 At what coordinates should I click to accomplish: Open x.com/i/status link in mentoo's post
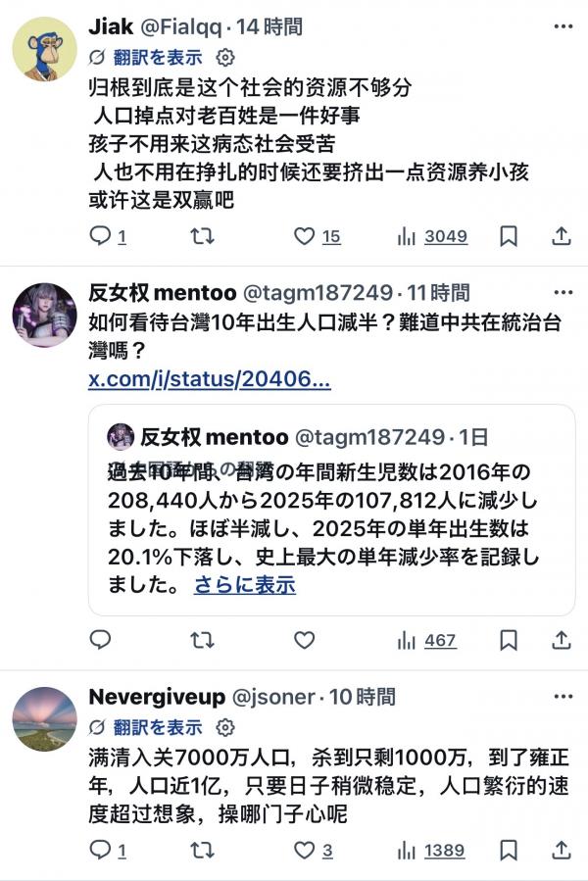click(209, 379)
